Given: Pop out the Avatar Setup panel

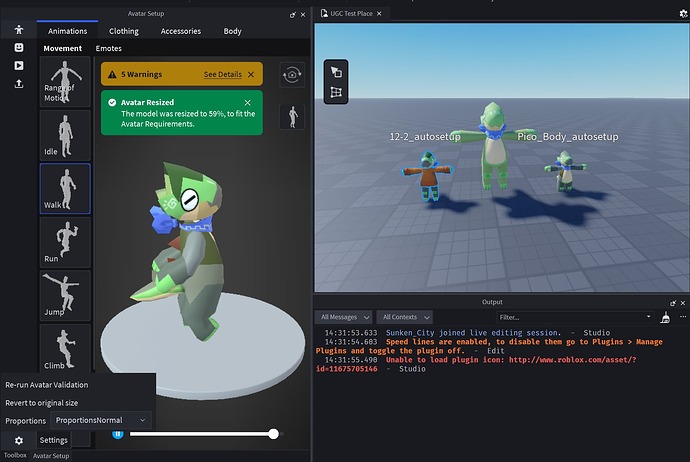Looking at the screenshot, I should [293, 15].
